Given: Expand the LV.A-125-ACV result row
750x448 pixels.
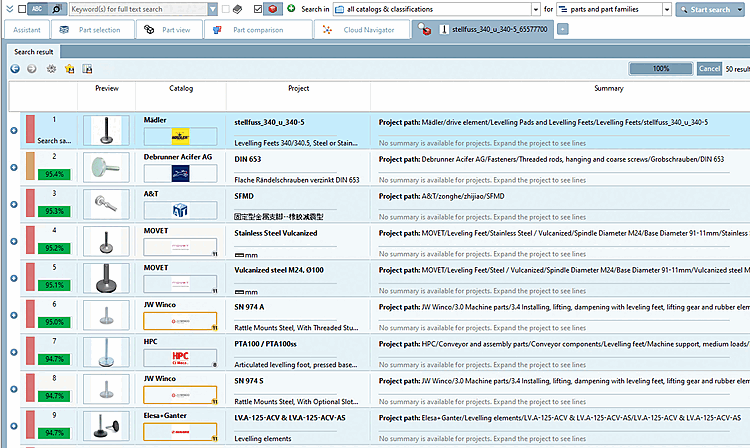Looking at the screenshot, I should tap(14, 426).
